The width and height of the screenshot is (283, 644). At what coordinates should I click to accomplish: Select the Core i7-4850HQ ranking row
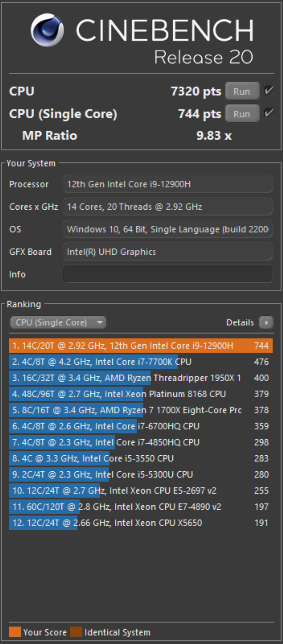tap(141, 442)
